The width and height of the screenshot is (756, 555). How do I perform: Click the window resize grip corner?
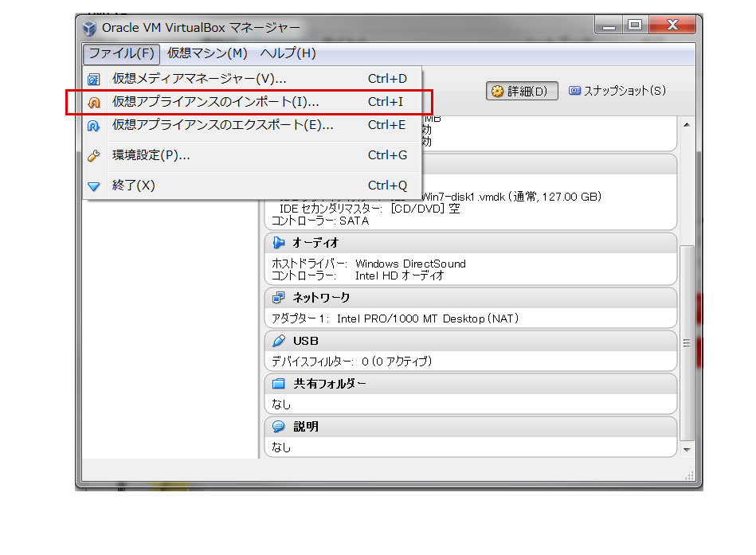(689, 475)
